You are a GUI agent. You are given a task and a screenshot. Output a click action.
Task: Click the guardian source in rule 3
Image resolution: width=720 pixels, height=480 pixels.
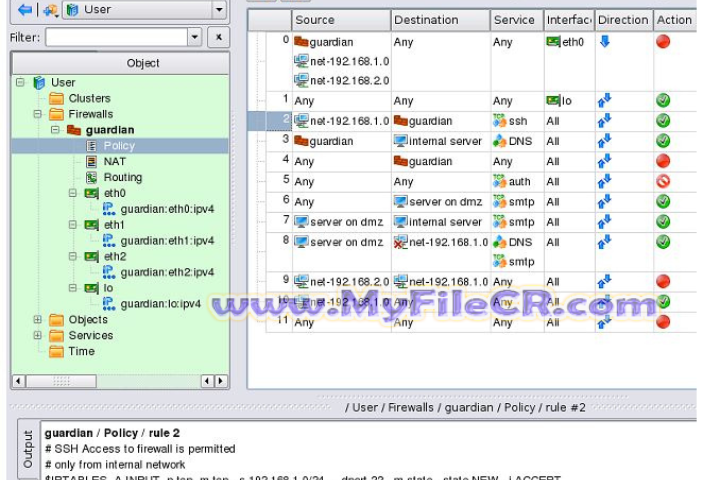pyautogui.click(x=323, y=141)
